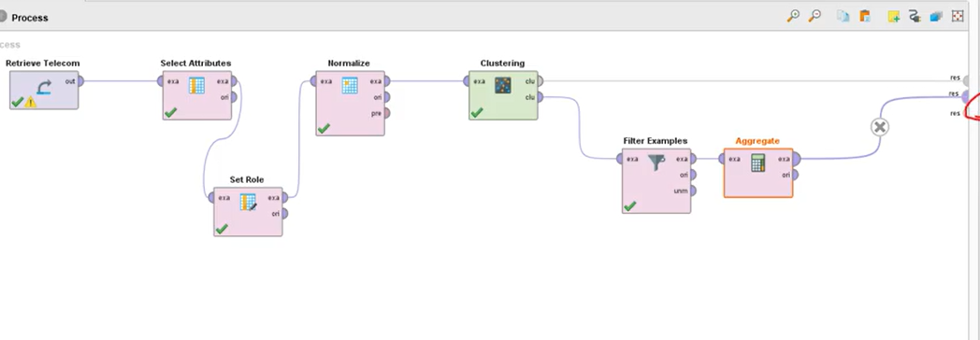Select the Retrieve Telecom operator

44,90
